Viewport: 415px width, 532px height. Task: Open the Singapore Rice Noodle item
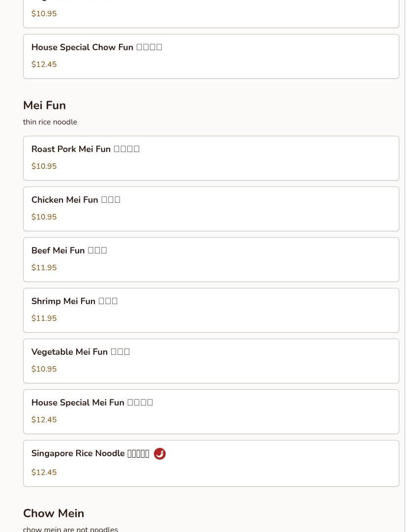[211, 464]
